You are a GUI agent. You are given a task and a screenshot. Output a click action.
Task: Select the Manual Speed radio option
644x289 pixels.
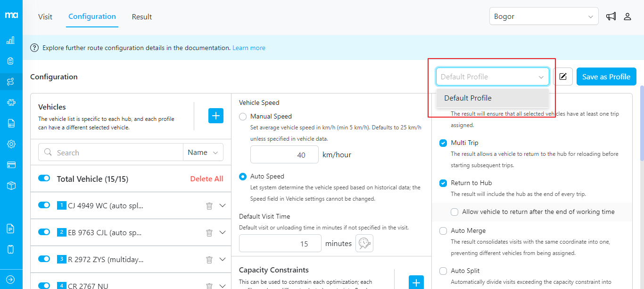point(243,117)
